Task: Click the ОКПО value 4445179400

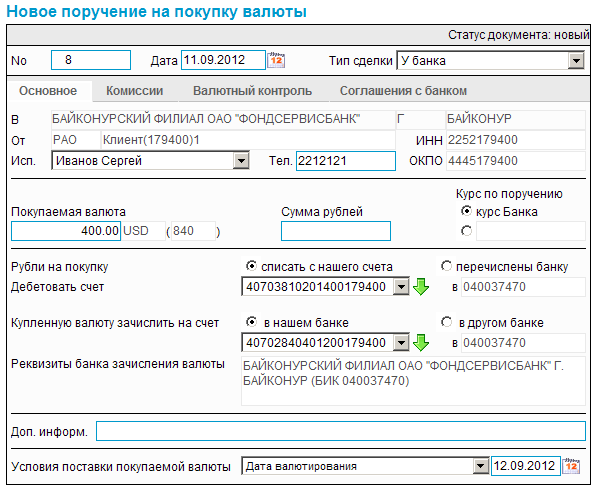Action: pyautogui.click(x=516, y=161)
